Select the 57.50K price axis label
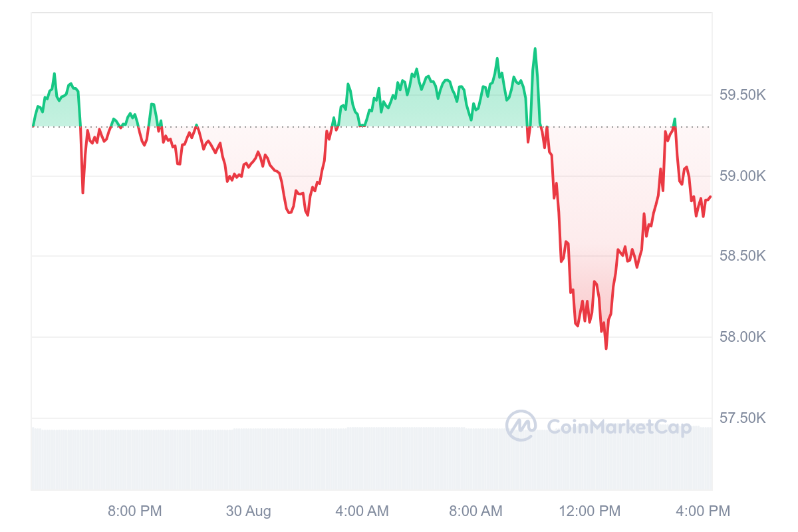 click(x=743, y=418)
